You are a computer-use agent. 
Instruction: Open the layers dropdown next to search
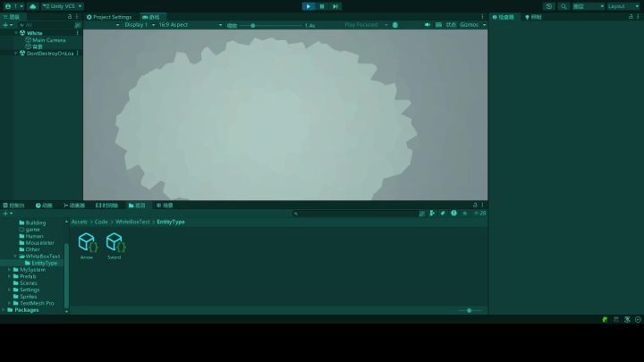pos(589,6)
